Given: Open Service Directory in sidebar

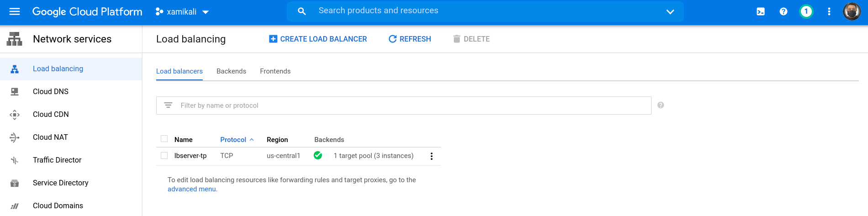Looking at the screenshot, I should pyautogui.click(x=71, y=183).
